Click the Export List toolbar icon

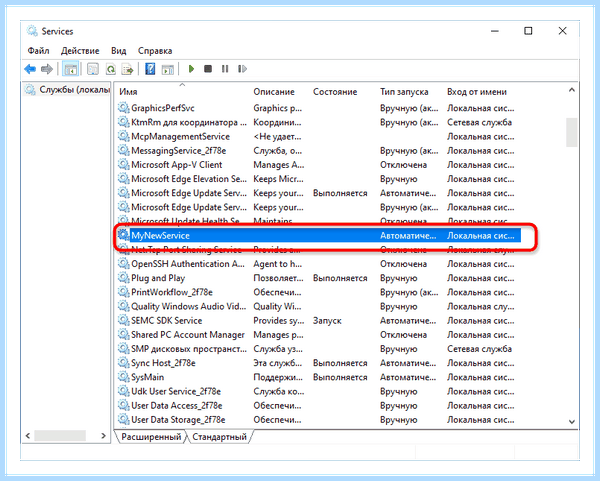[127, 69]
